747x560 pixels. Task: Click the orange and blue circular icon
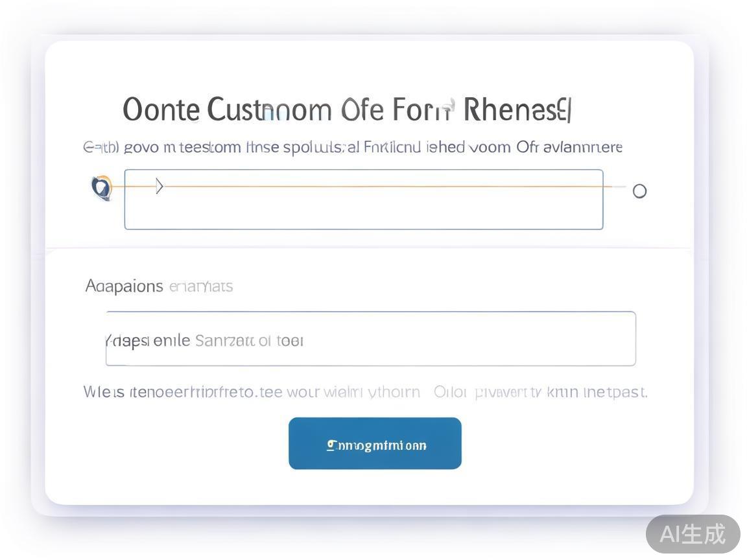coord(101,187)
